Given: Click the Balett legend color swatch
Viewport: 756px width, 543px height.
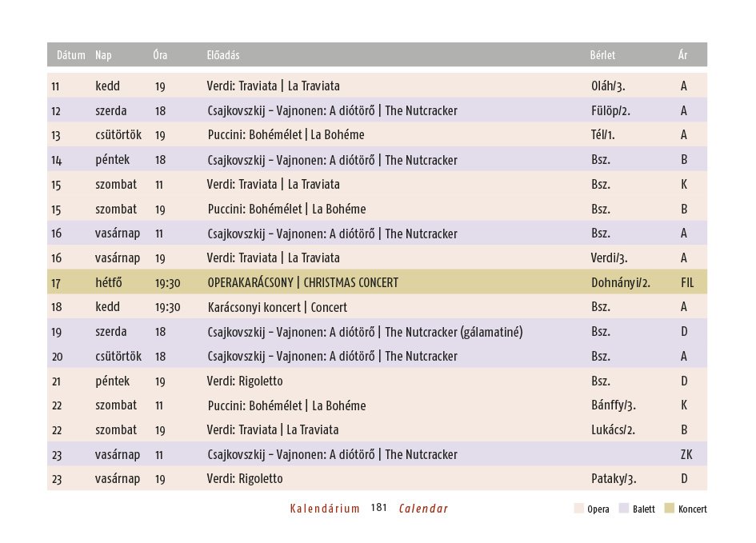Looking at the screenshot, I should 624,509.
